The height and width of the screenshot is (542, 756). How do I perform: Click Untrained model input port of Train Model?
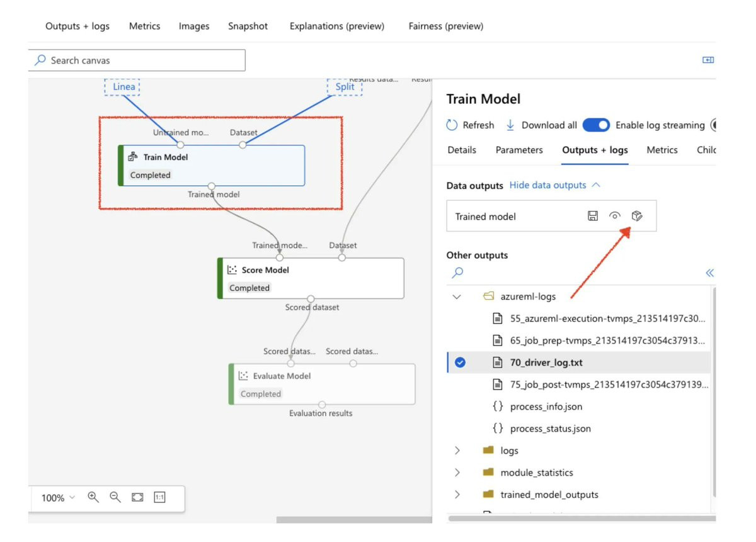180,145
